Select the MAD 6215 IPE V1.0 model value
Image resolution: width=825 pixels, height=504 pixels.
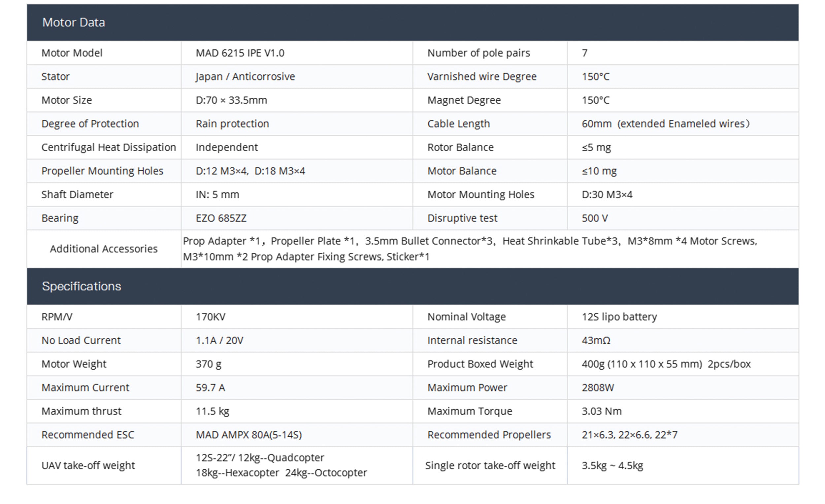240,53
